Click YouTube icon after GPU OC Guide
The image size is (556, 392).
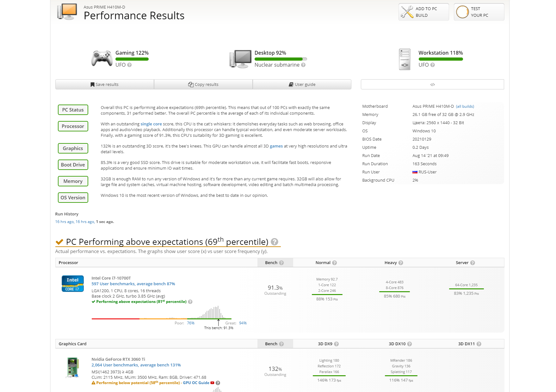[x=212, y=383]
